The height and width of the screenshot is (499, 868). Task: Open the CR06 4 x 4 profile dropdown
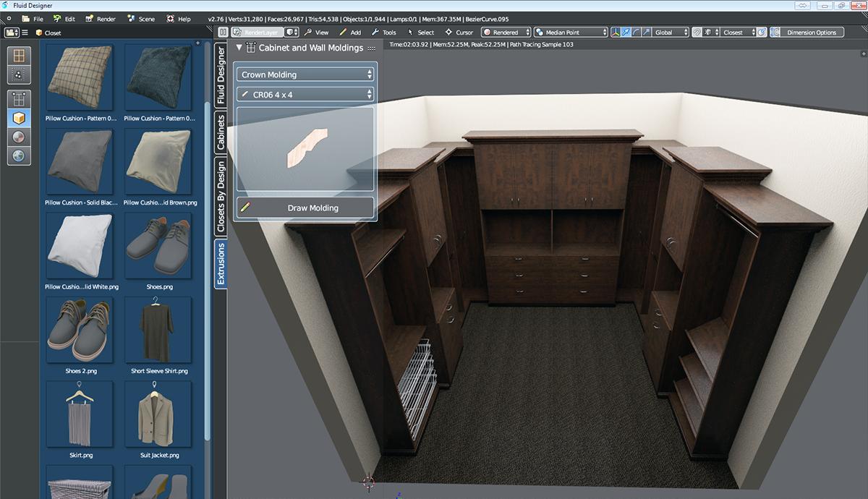pos(305,95)
